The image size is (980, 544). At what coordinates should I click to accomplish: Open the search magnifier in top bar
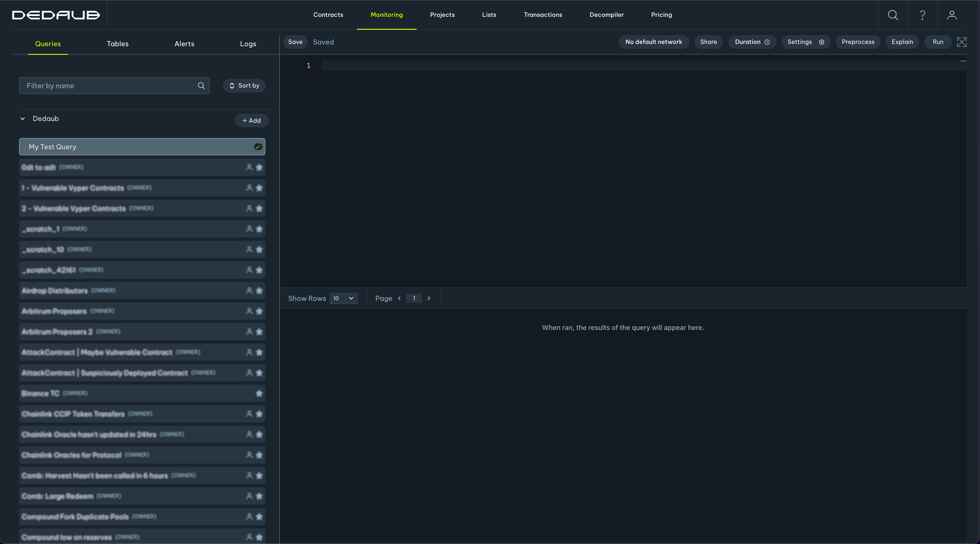coord(893,15)
